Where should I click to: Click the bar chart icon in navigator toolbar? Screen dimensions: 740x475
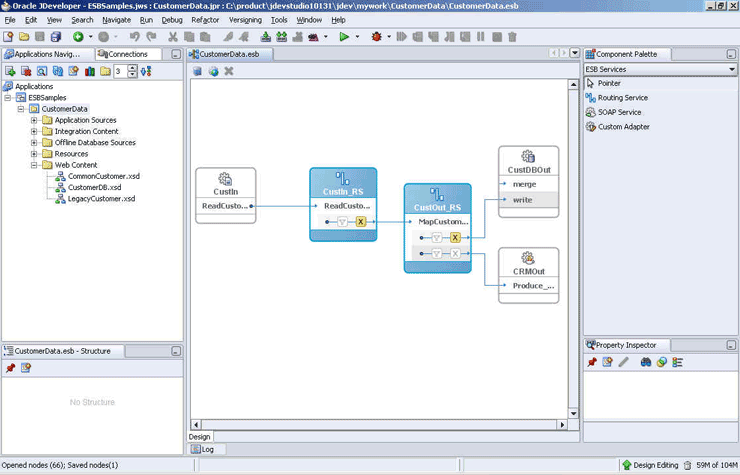pos(90,71)
